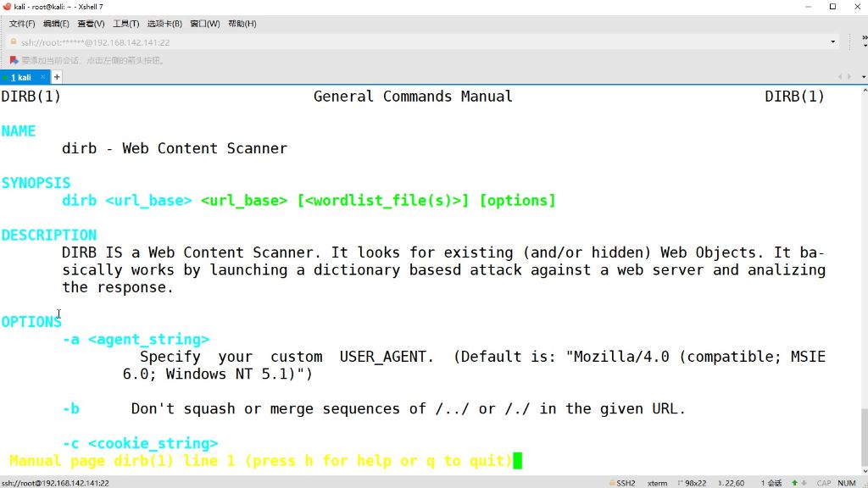Click the -b option flag text
The height and width of the screenshot is (488, 868).
(x=71, y=409)
